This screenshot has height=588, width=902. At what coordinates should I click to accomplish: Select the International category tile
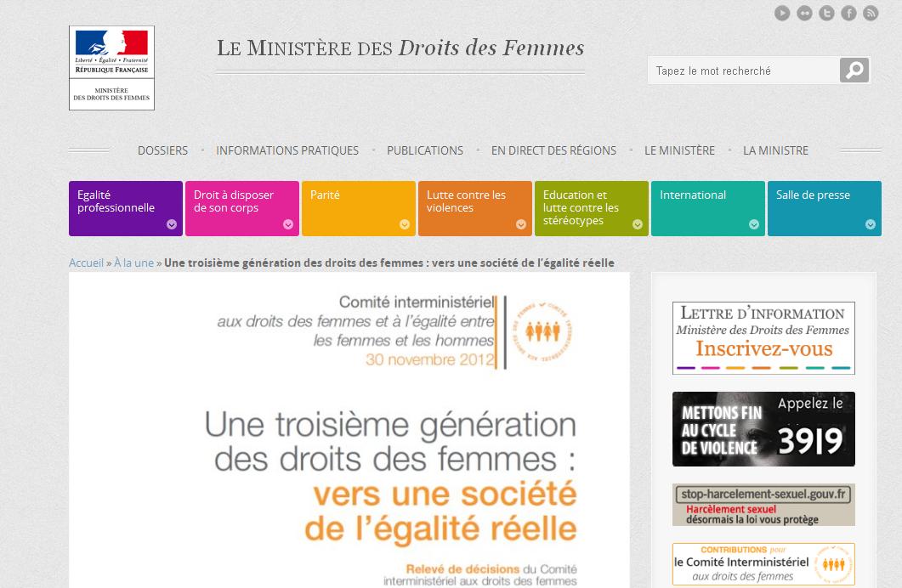click(707, 207)
